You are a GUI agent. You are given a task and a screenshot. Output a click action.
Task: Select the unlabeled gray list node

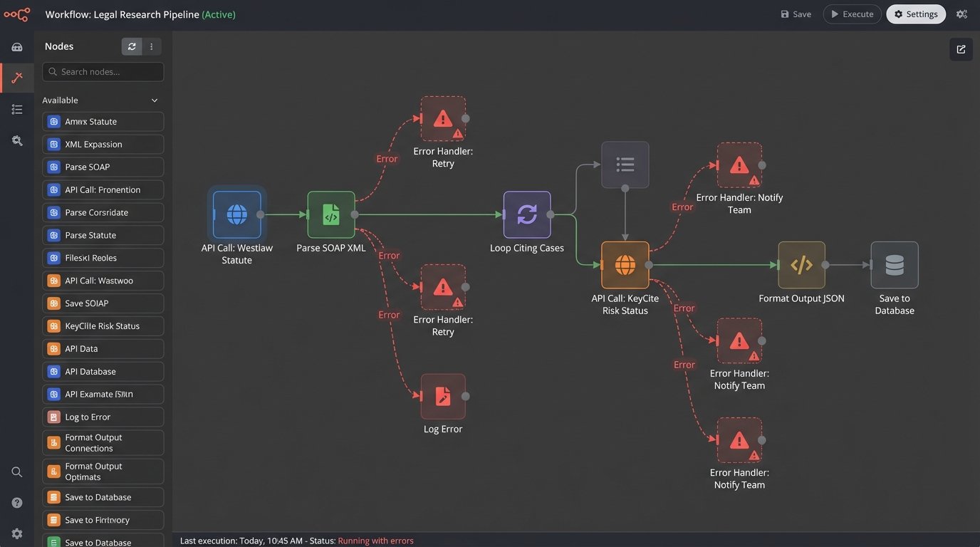coord(625,165)
